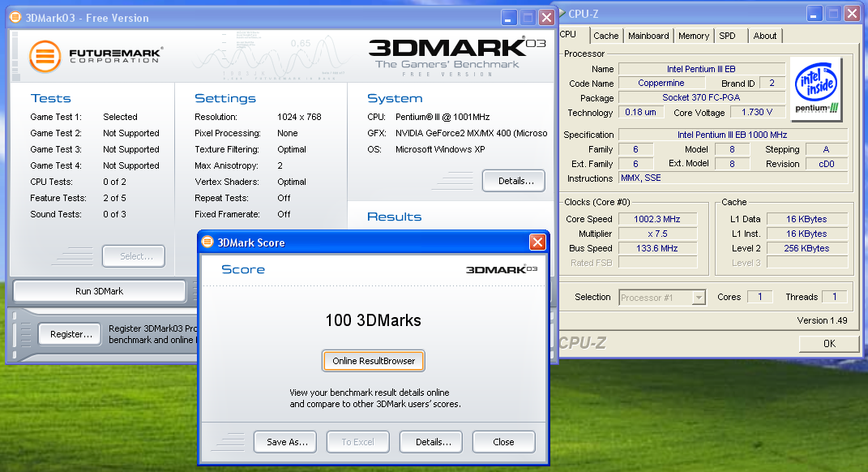Click the Resolution 1024 x 768 value

pyautogui.click(x=300, y=117)
